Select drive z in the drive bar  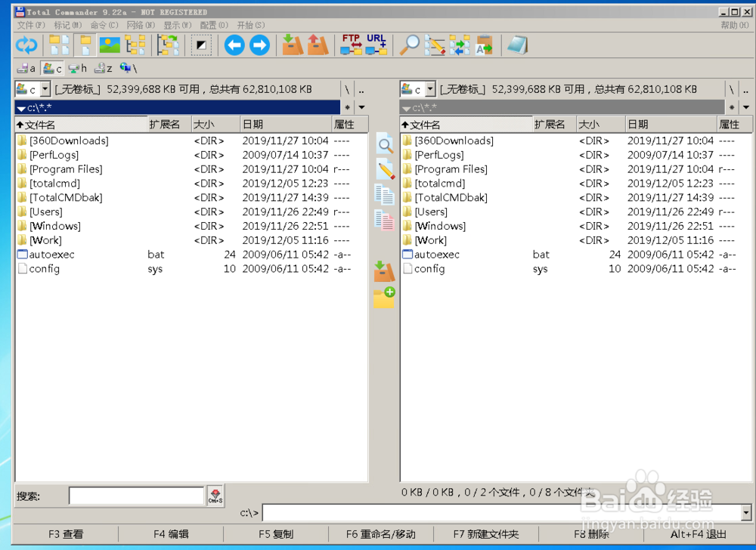click(103, 69)
